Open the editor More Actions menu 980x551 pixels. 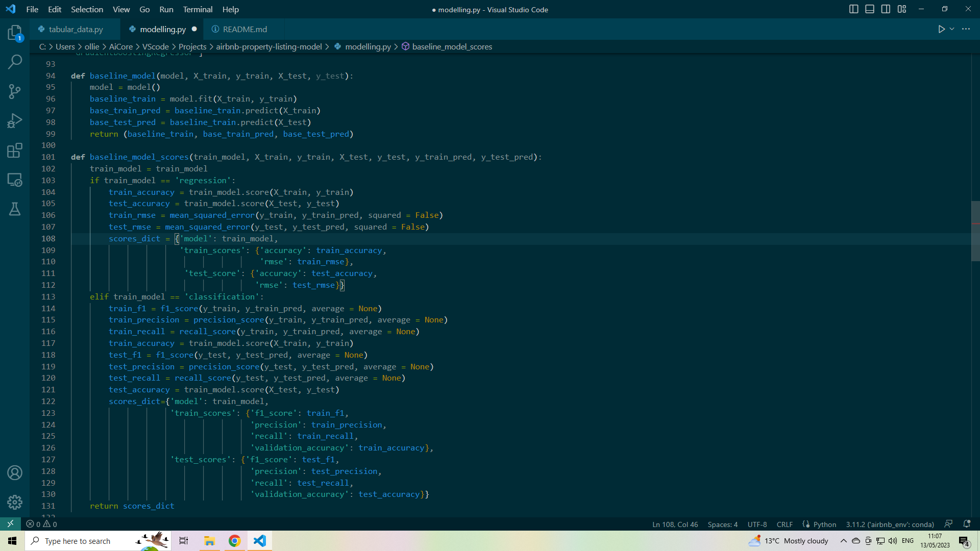click(x=967, y=29)
